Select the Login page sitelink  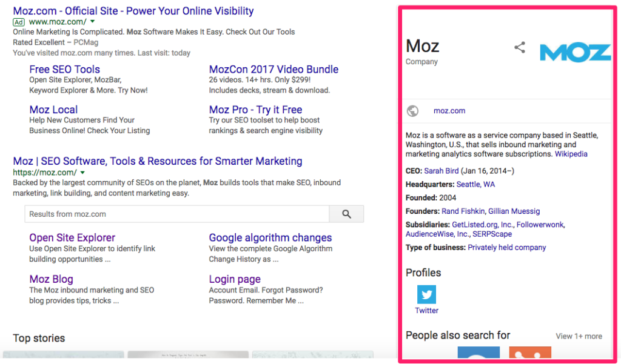click(235, 279)
